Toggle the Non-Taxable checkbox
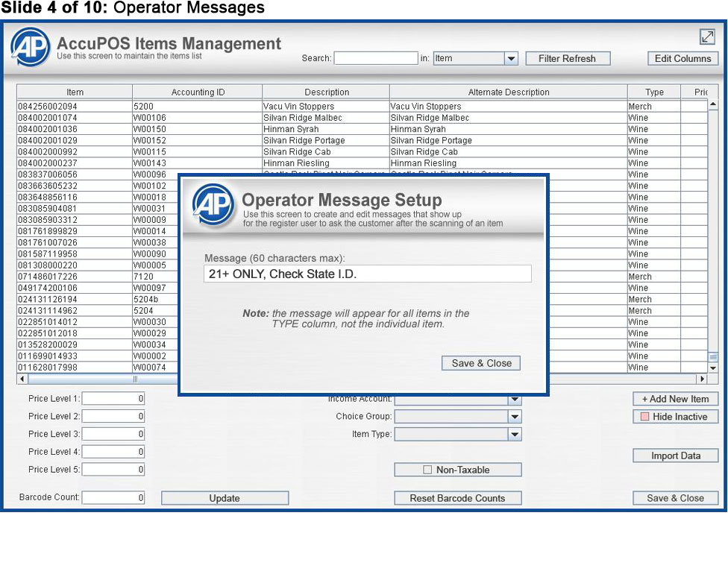This screenshot has height=583, width=728. pyautogui.click(x=427, y=470)
